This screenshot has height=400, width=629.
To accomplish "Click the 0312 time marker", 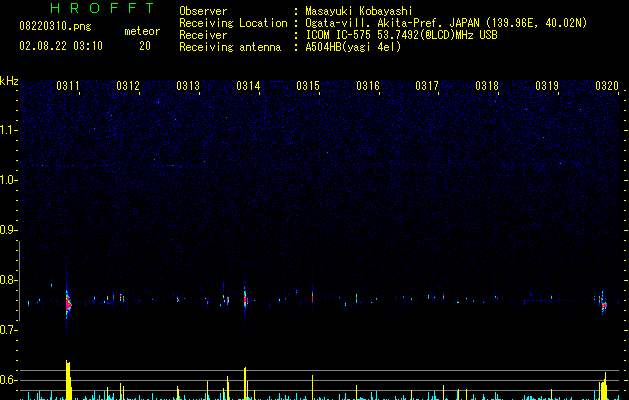I will [x=128, y=86].
